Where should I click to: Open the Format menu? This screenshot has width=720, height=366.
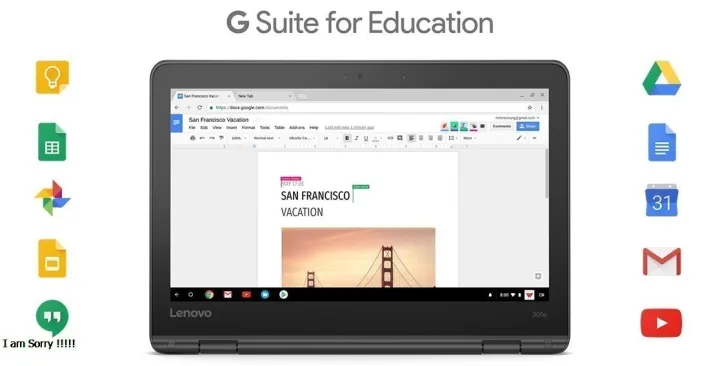tap(248, 128)
